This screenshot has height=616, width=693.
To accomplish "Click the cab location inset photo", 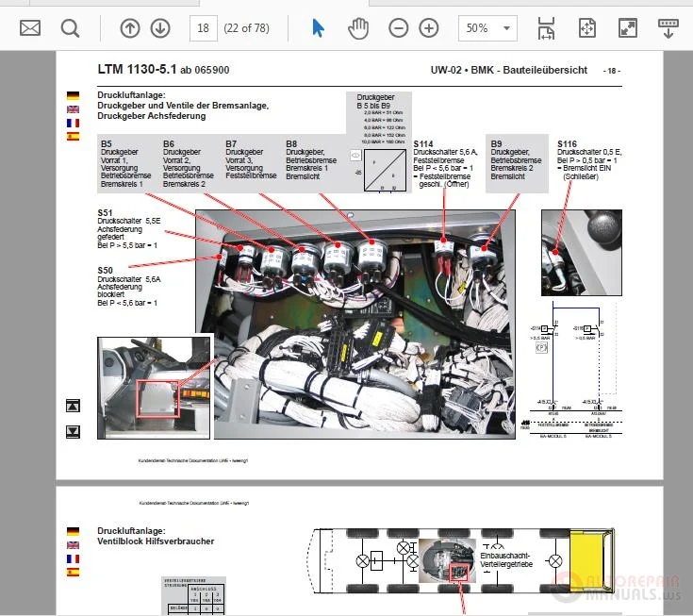I will coord(154,388).
